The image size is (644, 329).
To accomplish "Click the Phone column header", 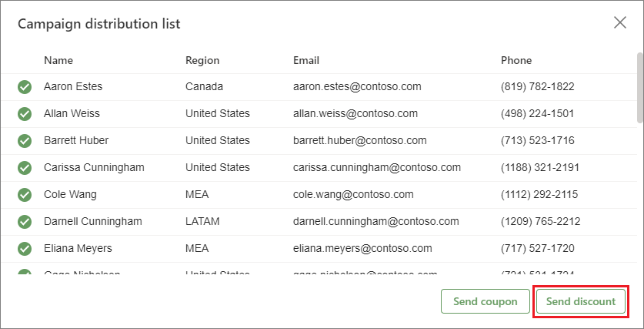I will [x=516, y=60].
